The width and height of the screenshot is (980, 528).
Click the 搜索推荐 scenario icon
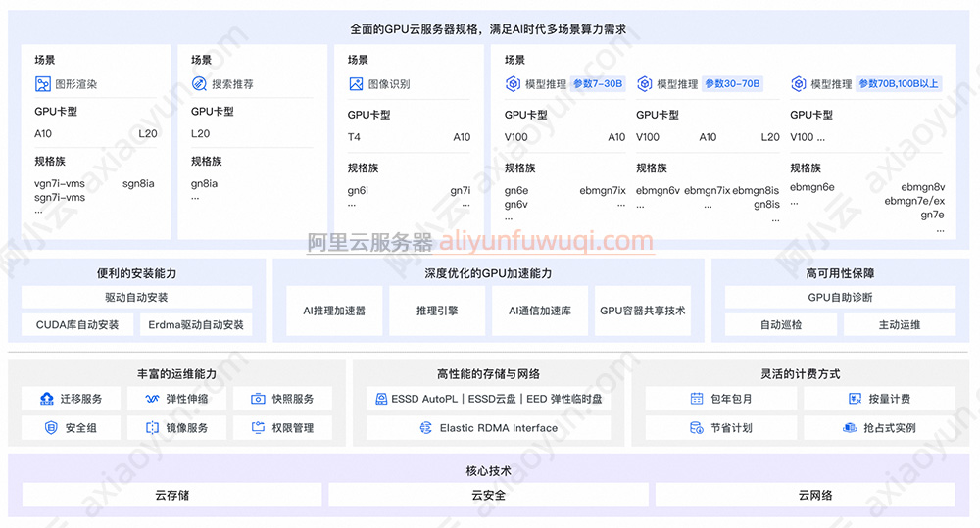(x=199, y=83)
